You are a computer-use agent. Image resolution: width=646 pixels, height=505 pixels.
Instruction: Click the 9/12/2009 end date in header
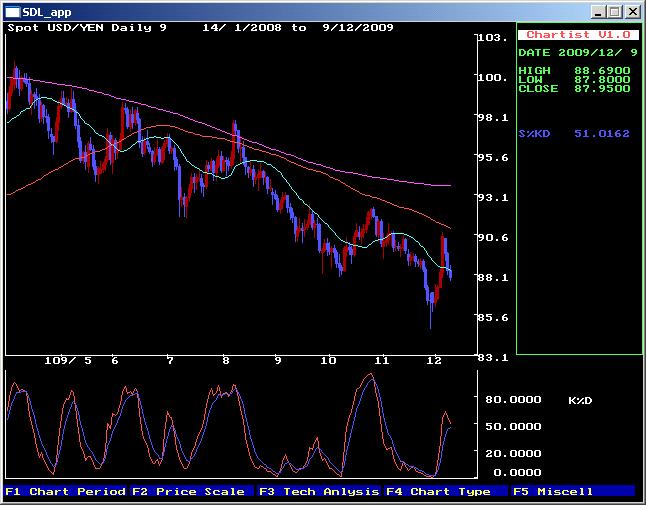pyautogui.click(x=358, y=28)
